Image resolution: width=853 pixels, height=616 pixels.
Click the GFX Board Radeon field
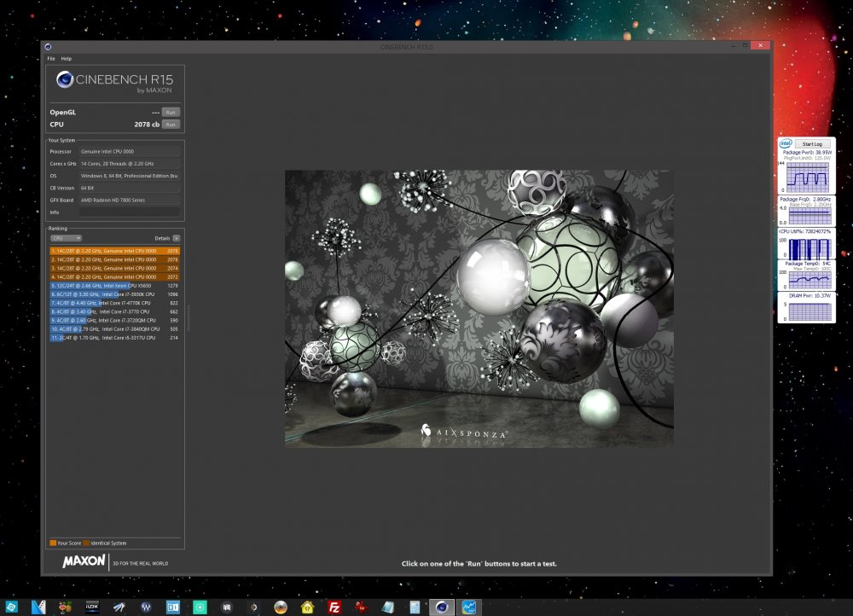tap(130, 200)
